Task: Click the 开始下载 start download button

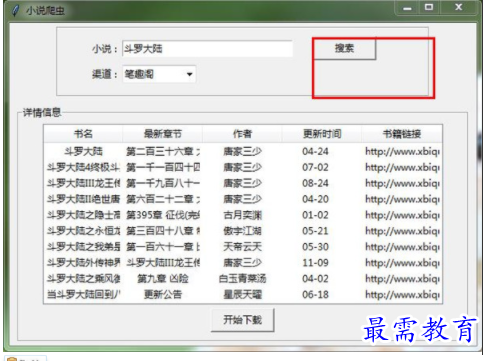Action: coord(242,320)
